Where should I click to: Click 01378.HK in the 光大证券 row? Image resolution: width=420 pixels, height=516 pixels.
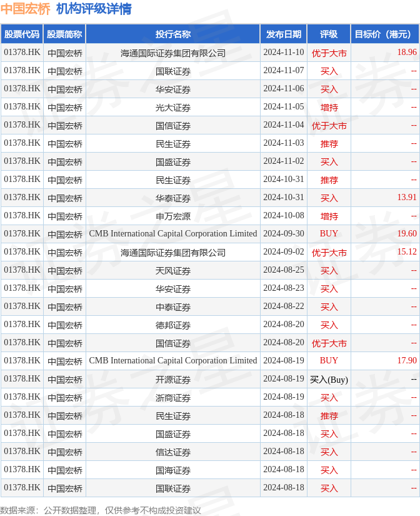(22, 106)
